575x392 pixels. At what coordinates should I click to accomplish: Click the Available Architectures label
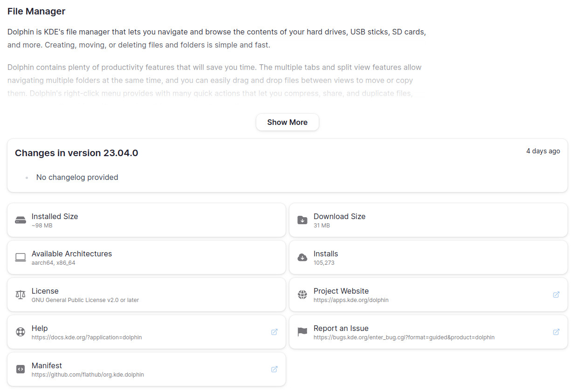pyautogui.click(x=72, y=254)
